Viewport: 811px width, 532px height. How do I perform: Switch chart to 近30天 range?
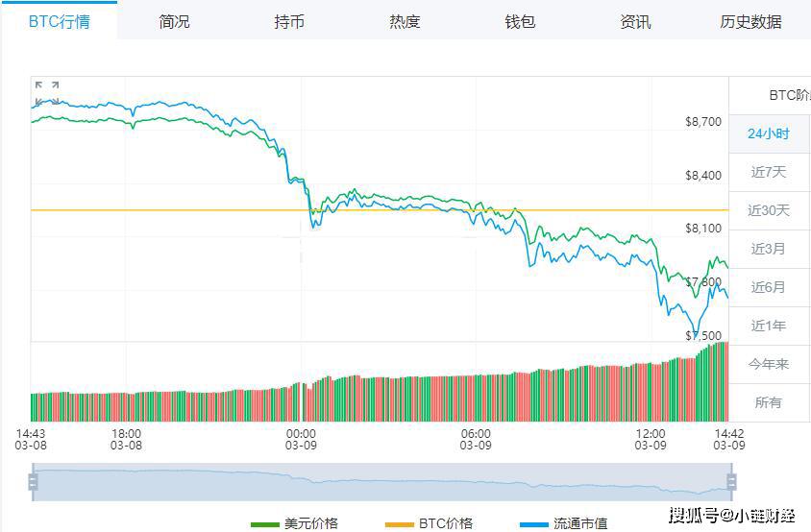[769, 210]
